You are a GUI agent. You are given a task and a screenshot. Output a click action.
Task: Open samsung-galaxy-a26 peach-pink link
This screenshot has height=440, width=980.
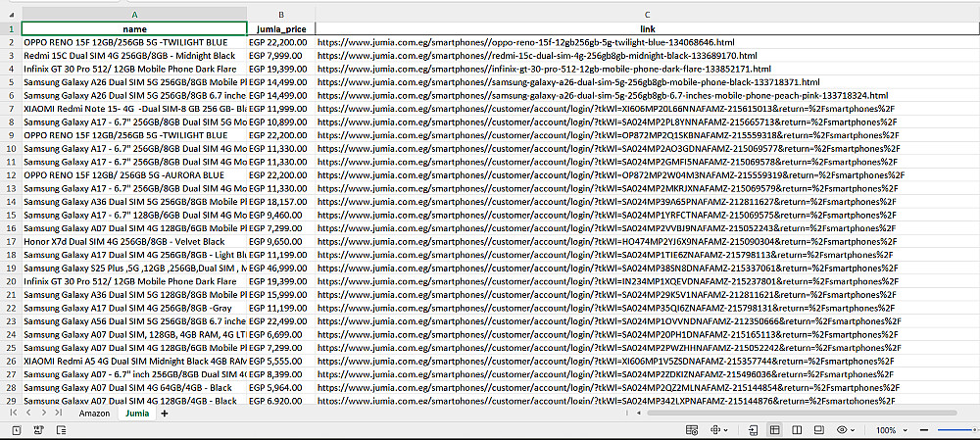coord(603,95)
